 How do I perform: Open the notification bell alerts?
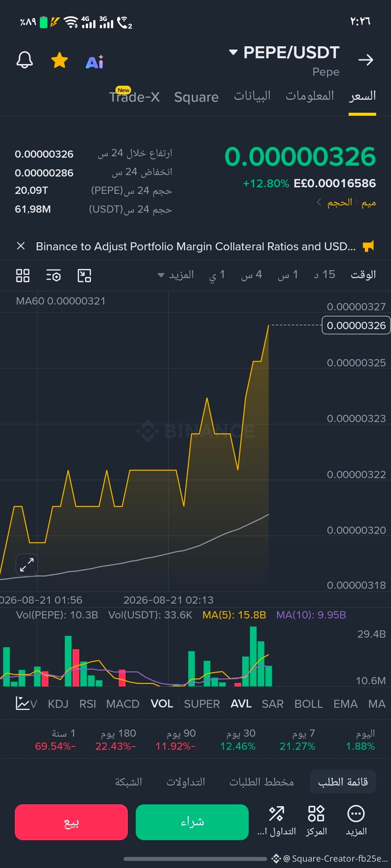pos(25,60)
